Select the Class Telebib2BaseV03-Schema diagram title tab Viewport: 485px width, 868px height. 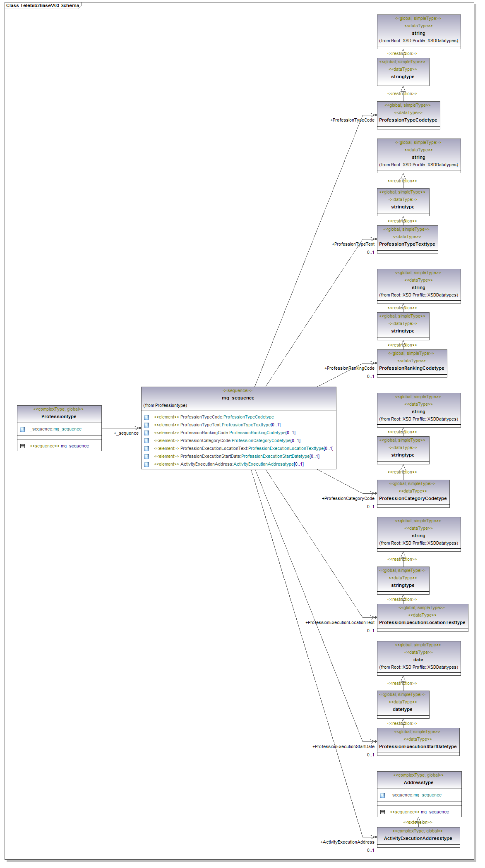pos(43,6)
